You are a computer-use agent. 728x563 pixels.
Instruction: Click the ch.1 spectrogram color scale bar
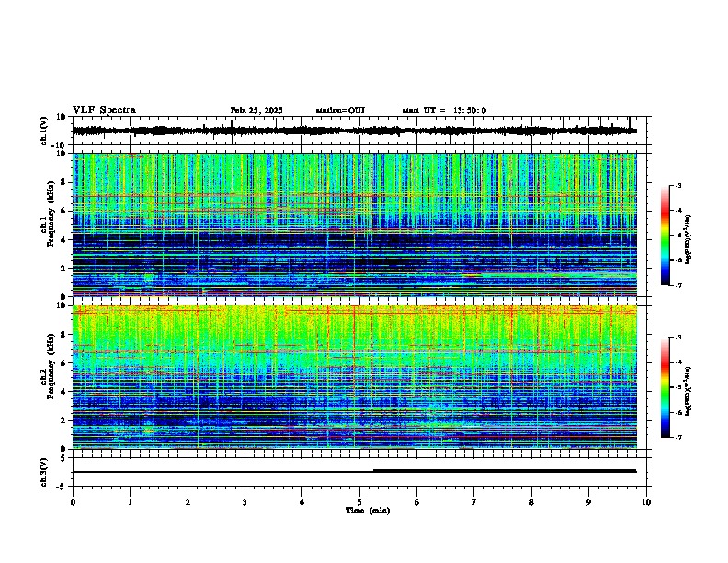coord(665,235)
